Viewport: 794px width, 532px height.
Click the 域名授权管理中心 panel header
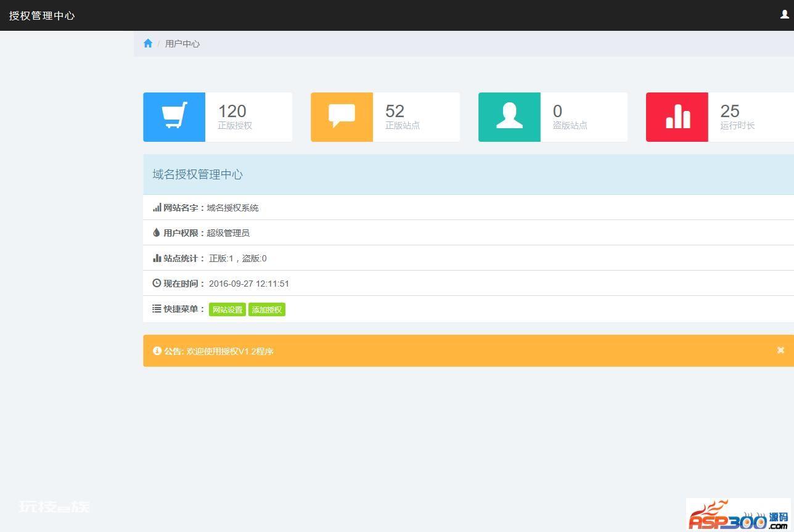coord(469,174)
